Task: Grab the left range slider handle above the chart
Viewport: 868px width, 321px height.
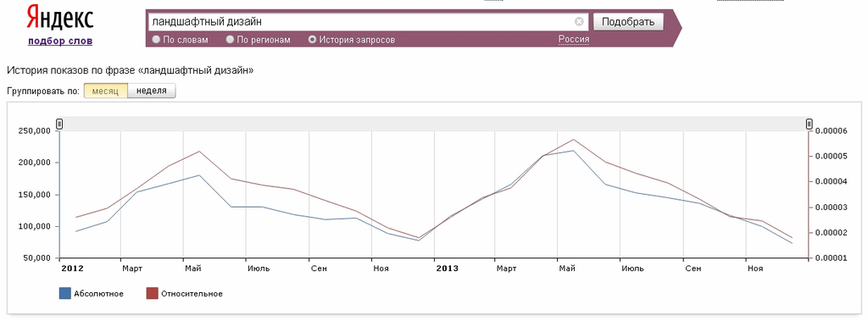Action: (60, 124)
